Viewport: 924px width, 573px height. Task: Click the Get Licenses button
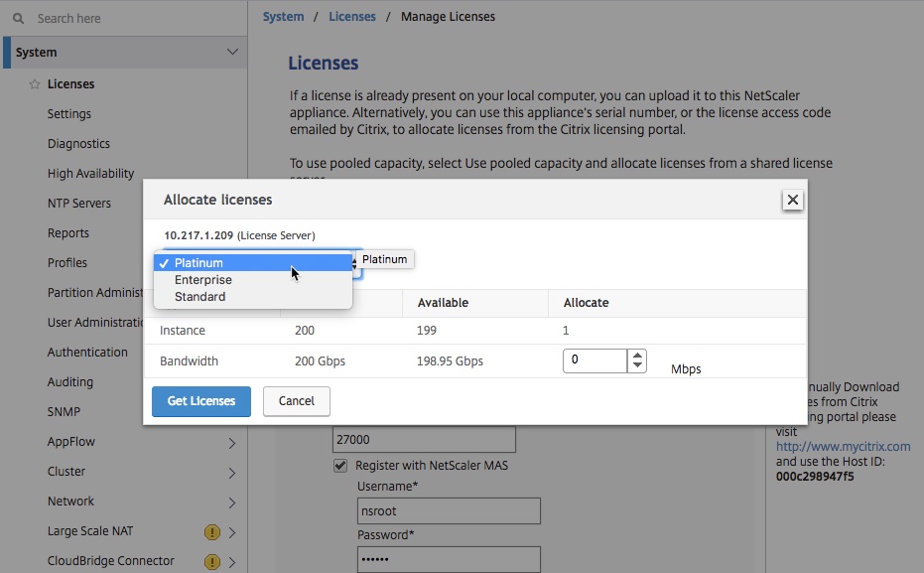tap(201, 401)
